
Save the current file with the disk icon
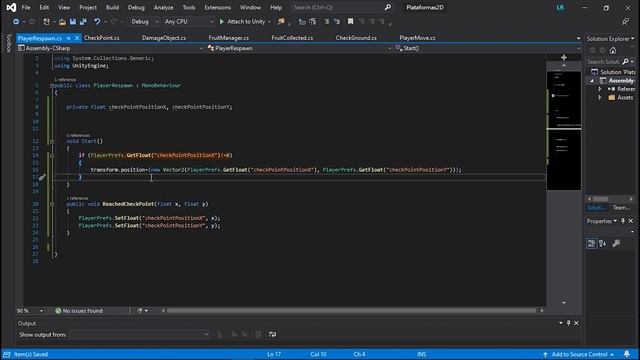[73, 22]
